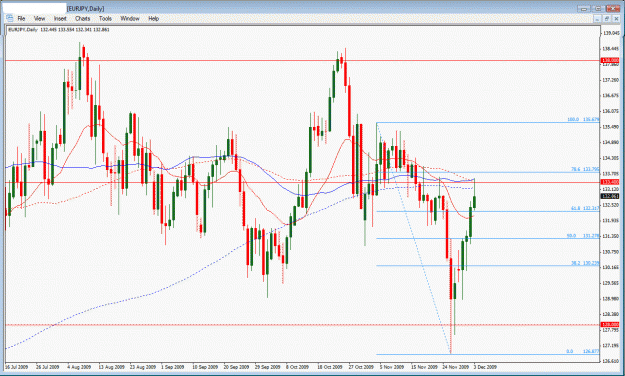Select the Fibonacci 50.0 level label

pyautogui.click(x=583, y=236)
